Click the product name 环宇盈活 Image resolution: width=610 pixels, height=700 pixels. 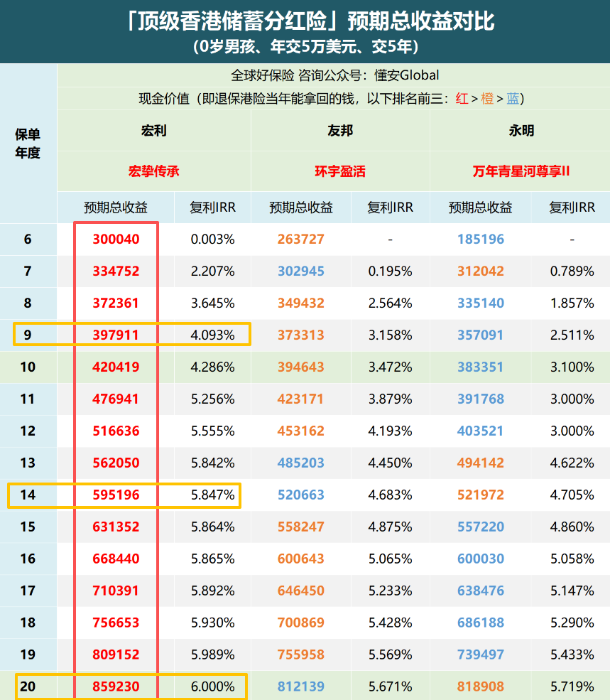(x=340, y=171)
